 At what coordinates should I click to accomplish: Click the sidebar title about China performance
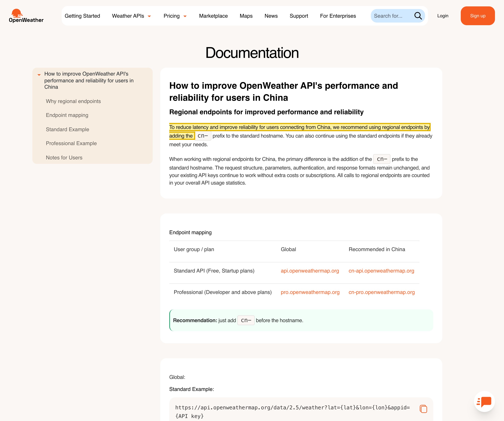(x=89, y=80)
